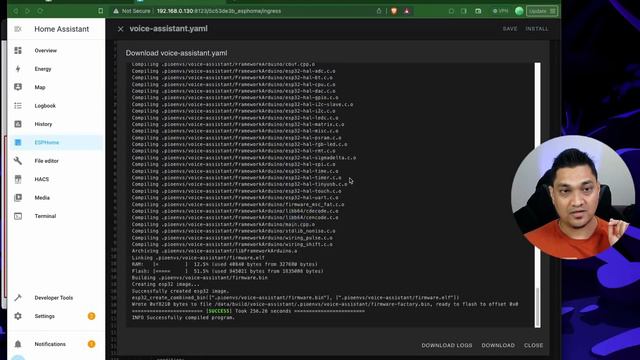Click the browser Update button
Viewport: 640px width, 360px height.
pos(542,11)
